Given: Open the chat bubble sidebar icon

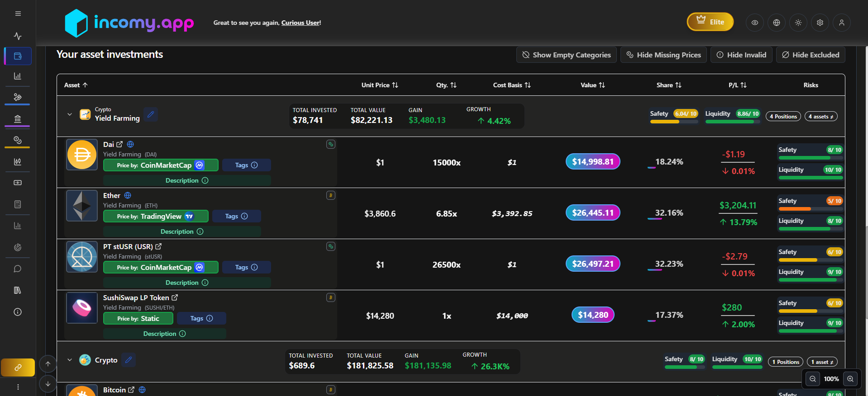Looking at the screenshot, I should 18,269.
